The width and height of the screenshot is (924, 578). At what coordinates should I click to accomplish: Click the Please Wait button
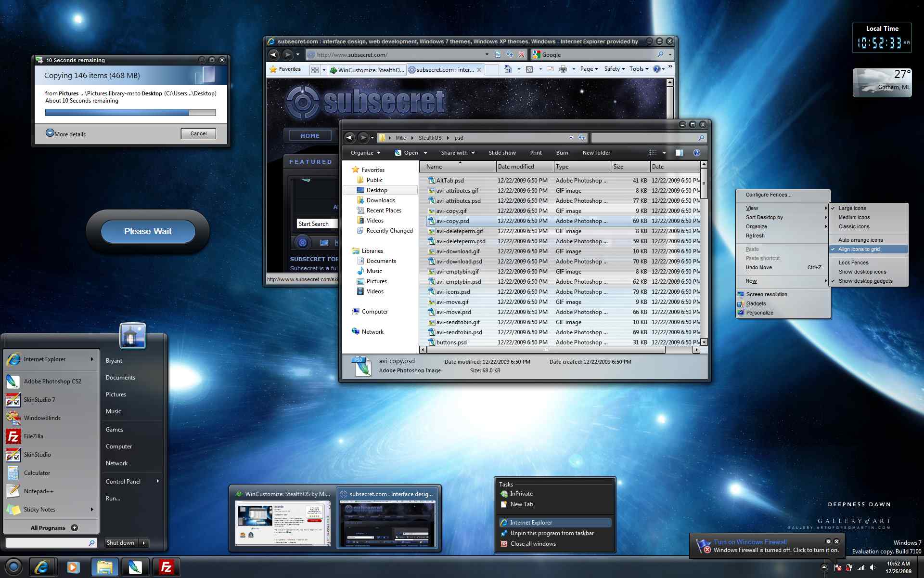click(148, 231)
